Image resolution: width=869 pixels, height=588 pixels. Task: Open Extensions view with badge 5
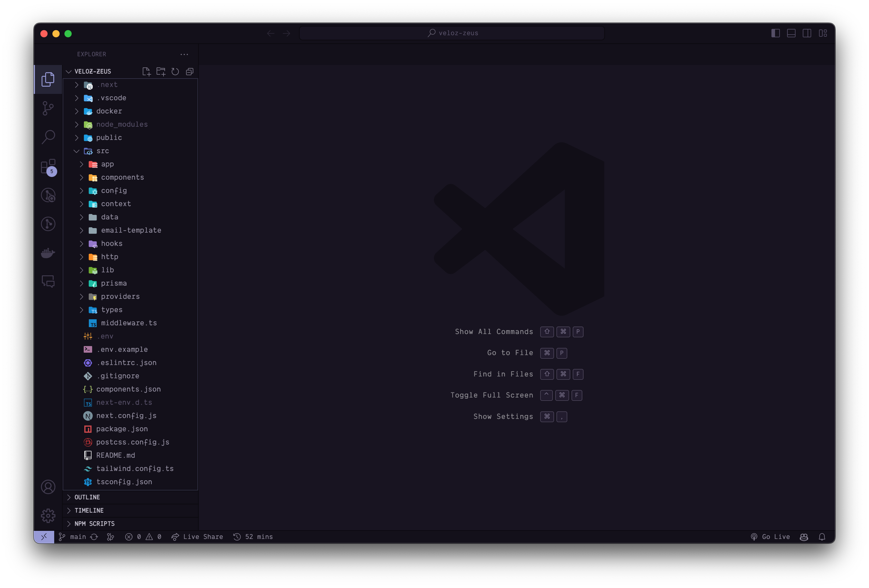click(x=48, y=167)
